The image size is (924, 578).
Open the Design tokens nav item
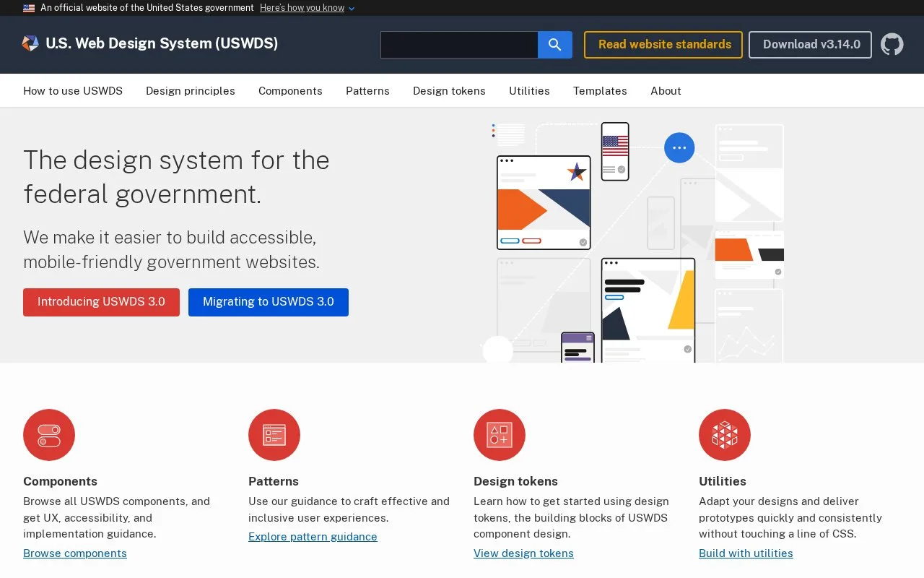(x=449, y=91)
